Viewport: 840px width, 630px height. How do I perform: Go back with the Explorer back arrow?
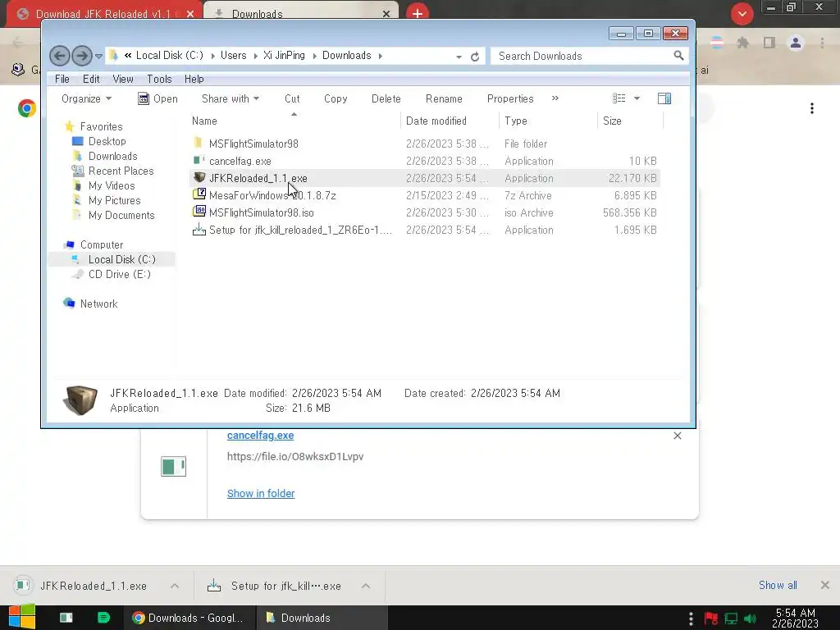tap(59, 56)
